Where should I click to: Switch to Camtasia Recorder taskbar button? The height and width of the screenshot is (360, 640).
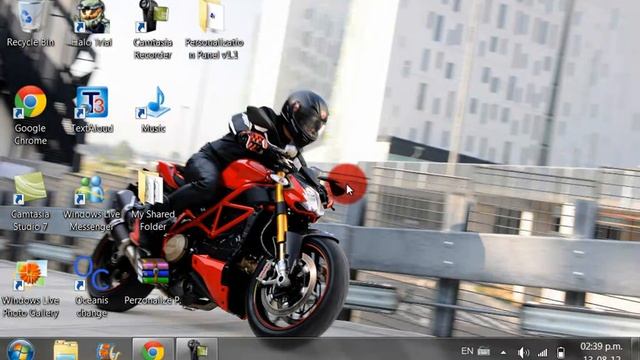click(197, 349)
